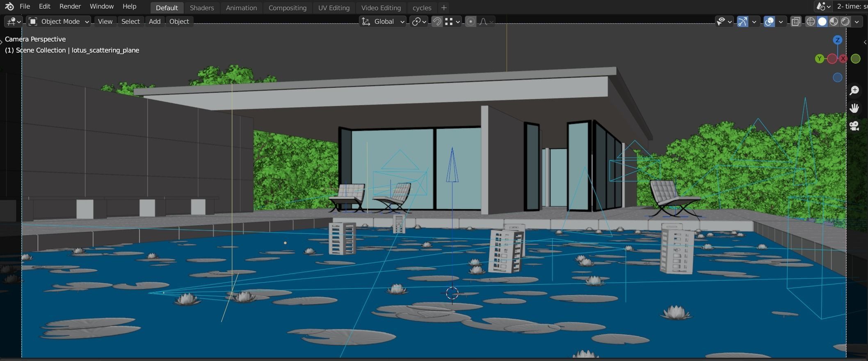Expand the toolbar with arrow at left edge

click(1, 41)
